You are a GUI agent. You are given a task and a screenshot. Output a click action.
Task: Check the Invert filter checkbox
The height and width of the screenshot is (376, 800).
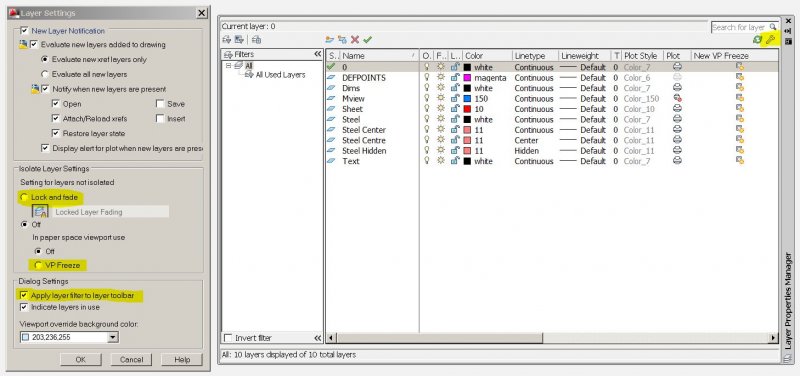pos(228,338)
